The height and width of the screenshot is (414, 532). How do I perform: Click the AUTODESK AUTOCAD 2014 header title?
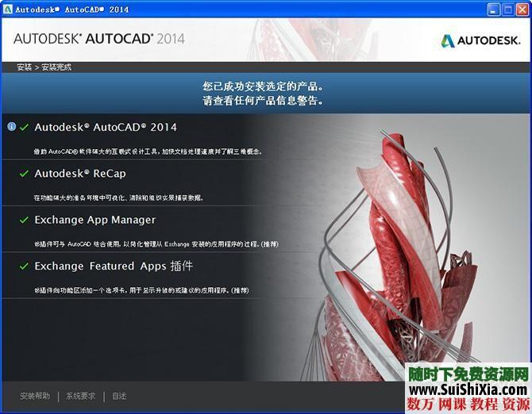click(x=99, y=39)
